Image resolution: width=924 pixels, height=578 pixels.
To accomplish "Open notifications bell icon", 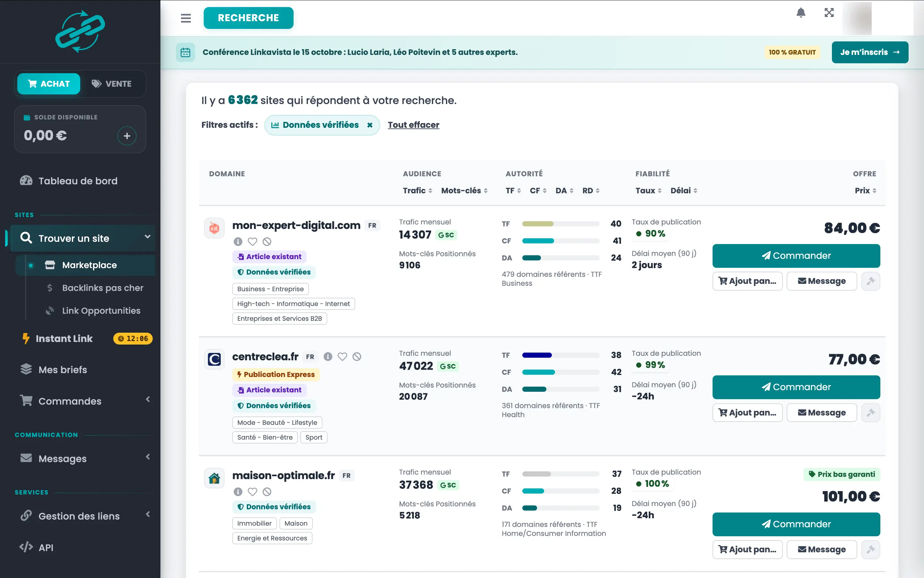I will 801,13.
